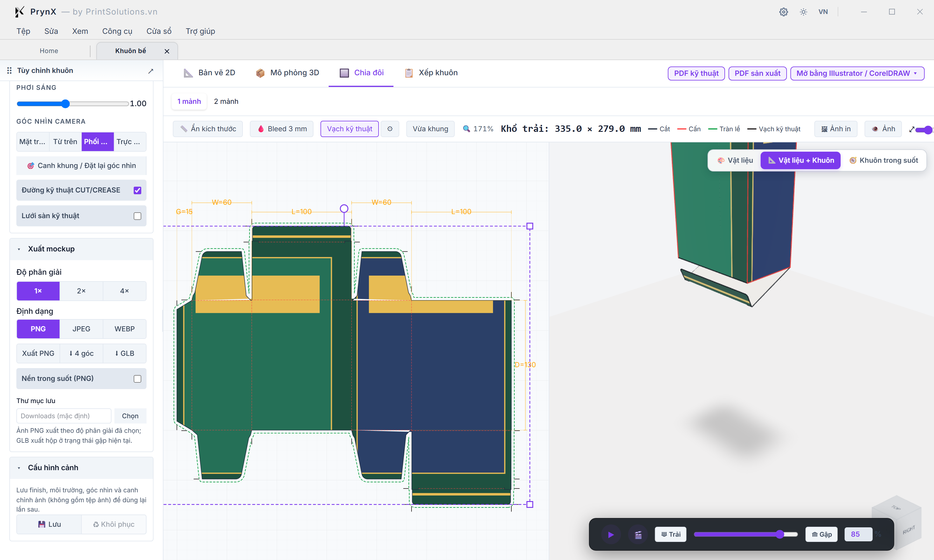Screen dimensions: 934x560
Task: Select JPEG format option
Action: tap(81, 329)
